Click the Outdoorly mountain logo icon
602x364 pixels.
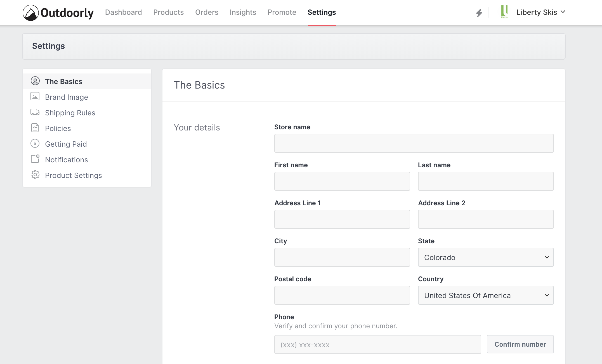[30, 13]
